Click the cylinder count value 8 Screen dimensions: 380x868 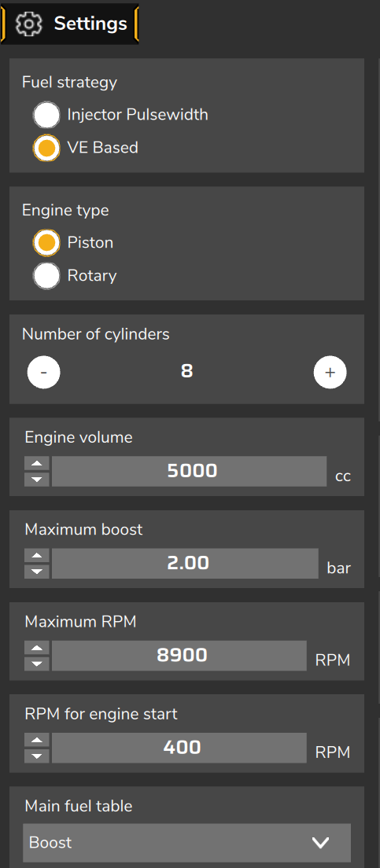[x=186, y=371]
